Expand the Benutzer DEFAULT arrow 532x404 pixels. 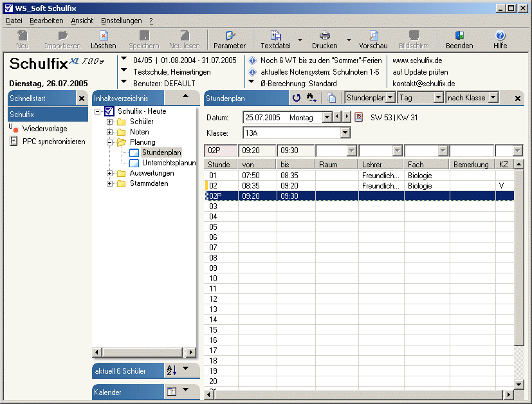pos(124,82)
